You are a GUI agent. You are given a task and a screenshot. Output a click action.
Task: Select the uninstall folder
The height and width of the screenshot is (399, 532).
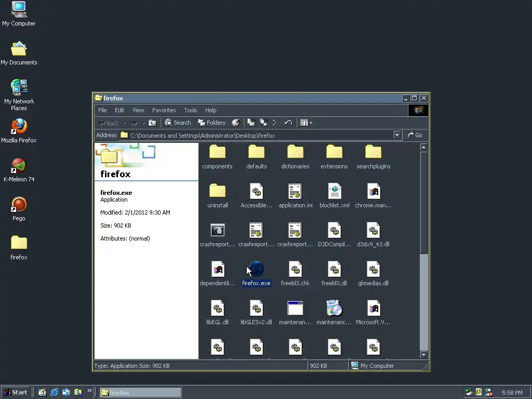[x=218, y=196]
